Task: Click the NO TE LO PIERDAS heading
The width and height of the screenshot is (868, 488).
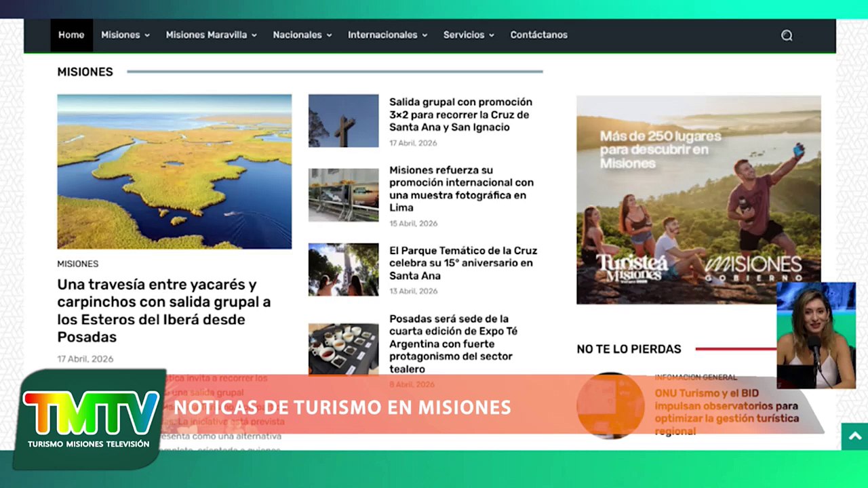Action: pos(629,349)
